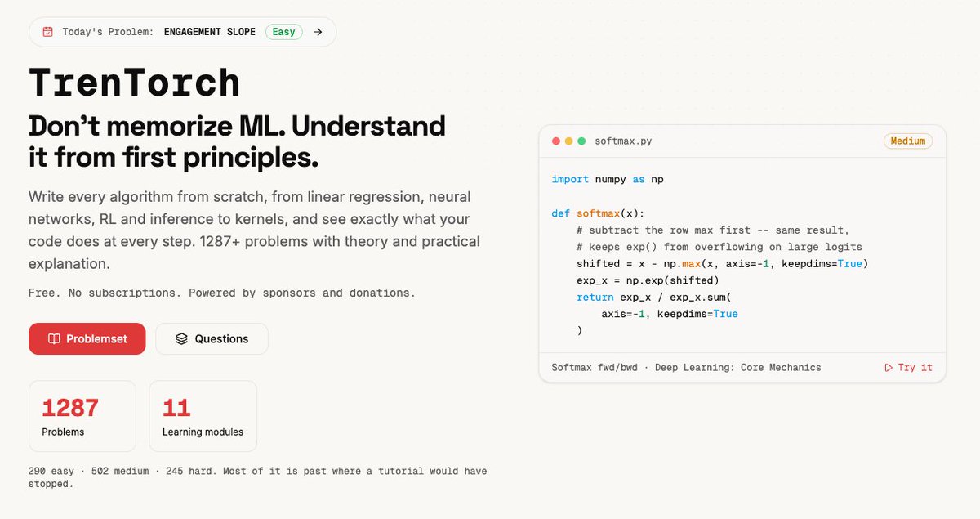The height and width of the screenshot is (519, 980).
Task: Click the 'exp_x = np.exp(shifted)' line
Action: coord(648,280)
